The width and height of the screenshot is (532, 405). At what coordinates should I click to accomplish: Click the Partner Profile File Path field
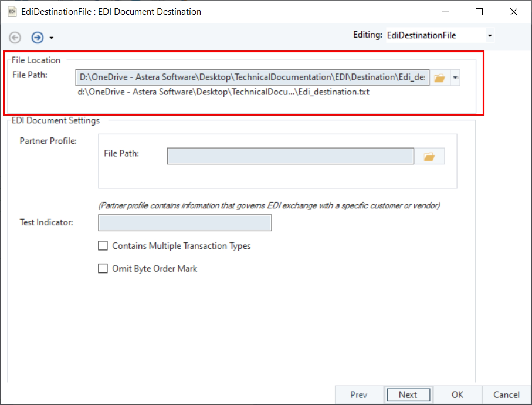[290, 156]
